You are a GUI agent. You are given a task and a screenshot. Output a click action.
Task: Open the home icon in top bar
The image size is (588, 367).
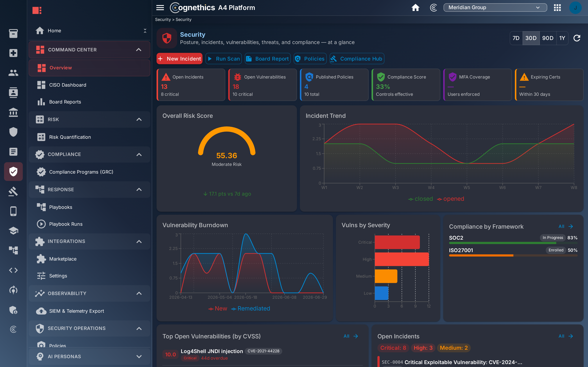pos(415,8)
